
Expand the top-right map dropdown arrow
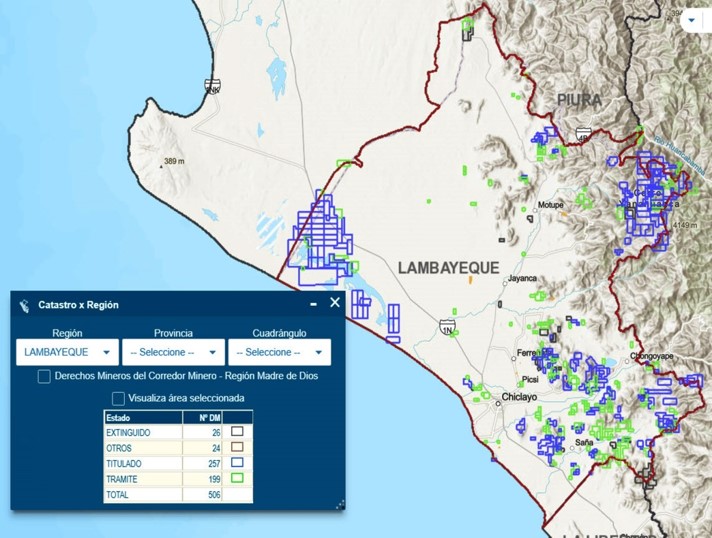click(x=692, y=19)
